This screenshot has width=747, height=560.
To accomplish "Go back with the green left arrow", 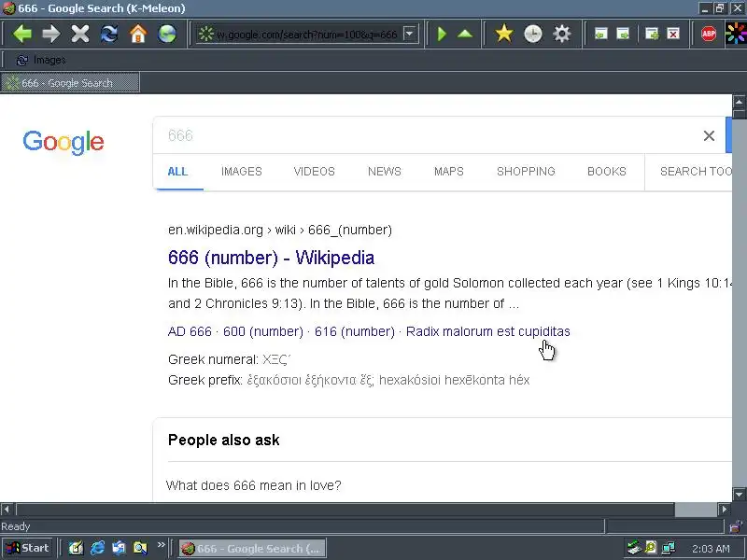I will [x=21, y=34].
